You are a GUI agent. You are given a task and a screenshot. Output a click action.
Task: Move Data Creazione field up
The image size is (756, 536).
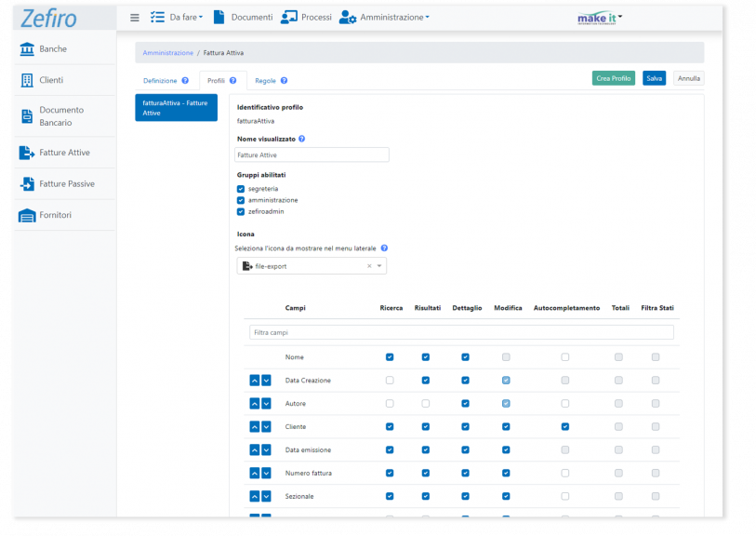coord(255,381)
